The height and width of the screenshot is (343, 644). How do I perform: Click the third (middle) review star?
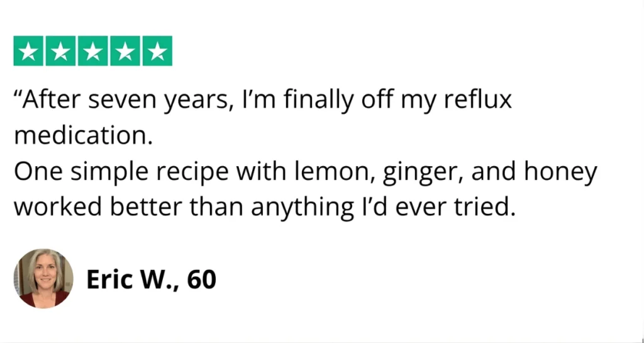coord(92,52)
